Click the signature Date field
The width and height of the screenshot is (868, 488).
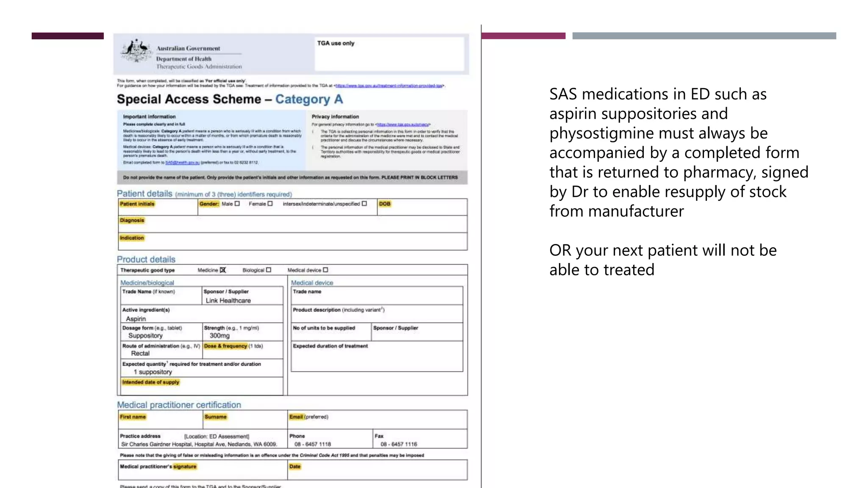[377, 470]
